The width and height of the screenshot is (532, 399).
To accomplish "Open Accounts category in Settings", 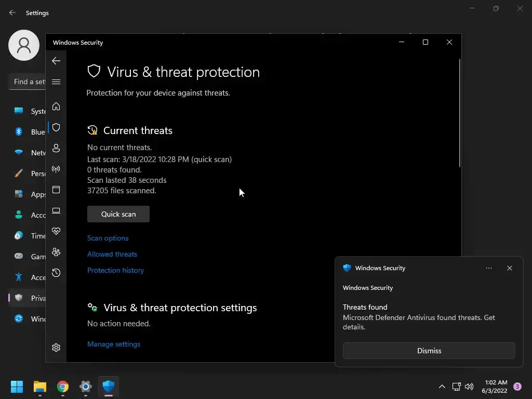I will [29, 215].
